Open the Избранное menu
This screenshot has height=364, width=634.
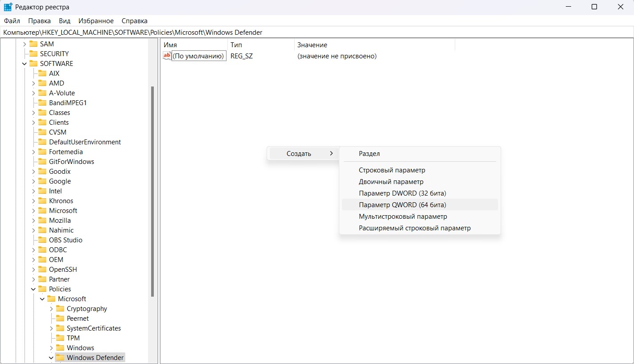96,21
